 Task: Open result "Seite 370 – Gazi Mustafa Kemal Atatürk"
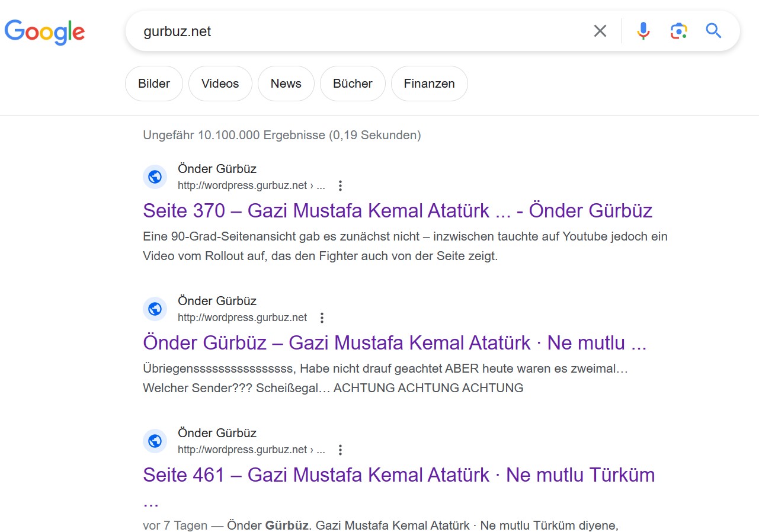398,211
